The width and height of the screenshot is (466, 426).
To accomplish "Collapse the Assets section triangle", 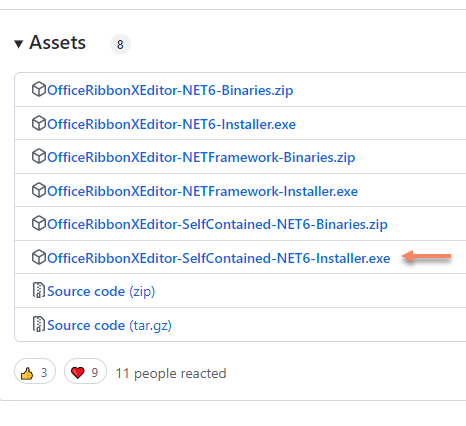I will coord(19,44).
